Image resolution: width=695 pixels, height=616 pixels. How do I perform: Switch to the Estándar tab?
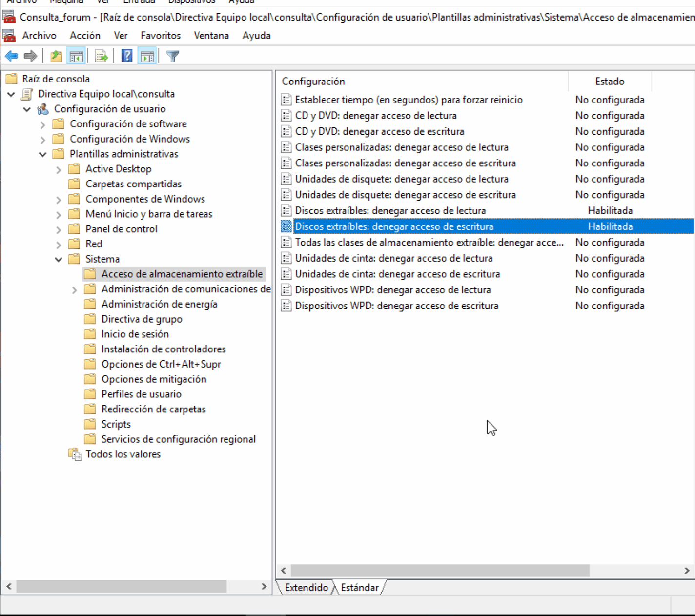coord(360,588)
